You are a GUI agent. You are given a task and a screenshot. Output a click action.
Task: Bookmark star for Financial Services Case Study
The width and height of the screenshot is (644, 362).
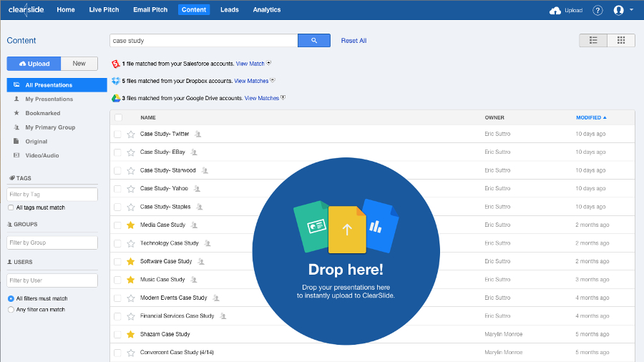pos(131,316)
